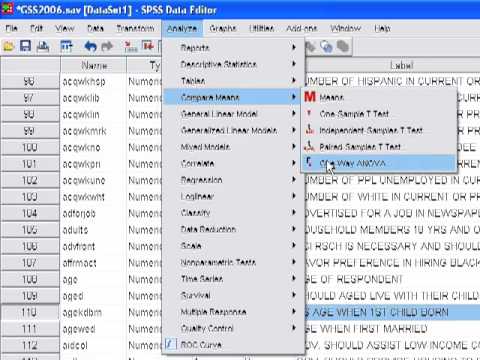480x360 pixels.
Task: Select ROC Curve in Analyze menu
Action: tap(233, 345)
